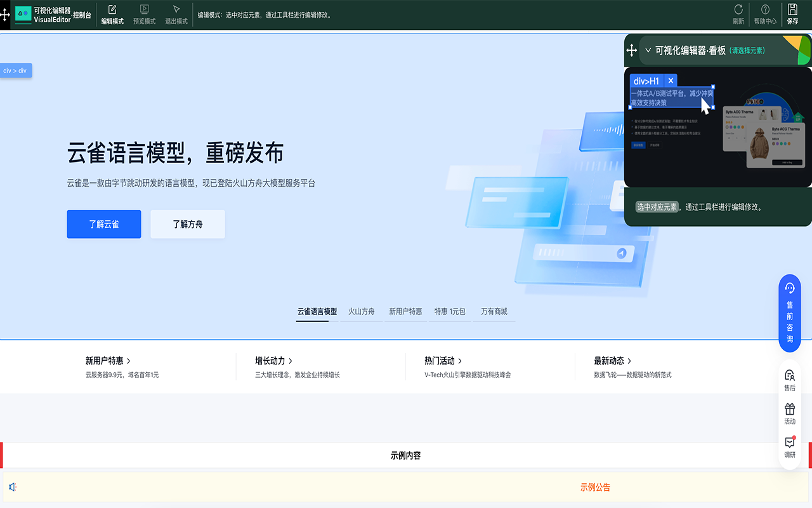Grab the move handle on the 看板 panel
Image resolution: width=812 pixels, height=508 pixels.
coord(632,49)
